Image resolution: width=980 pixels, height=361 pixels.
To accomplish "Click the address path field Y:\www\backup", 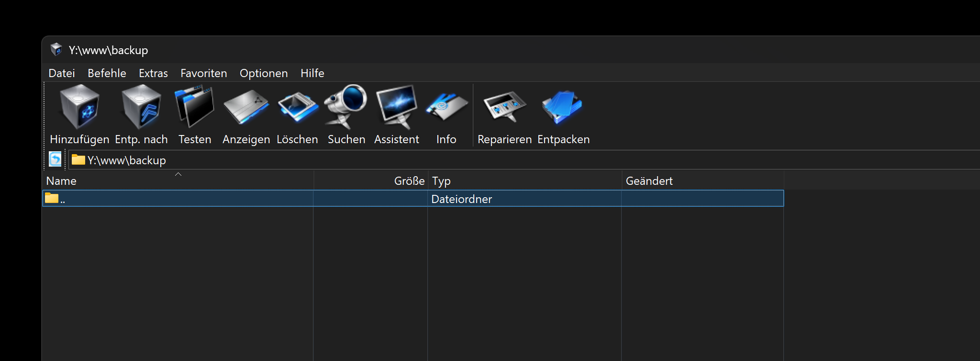I will pyautogui.click(x=524, y=160).
